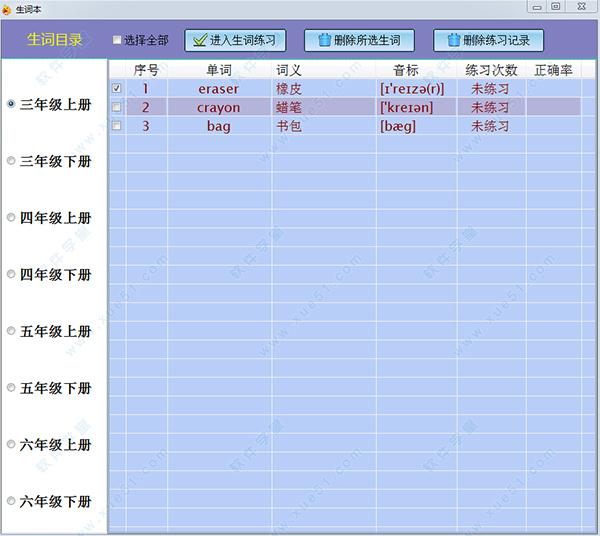Click the 音标 column header
The width and height of the screenshot is (600, 536).
416,70
